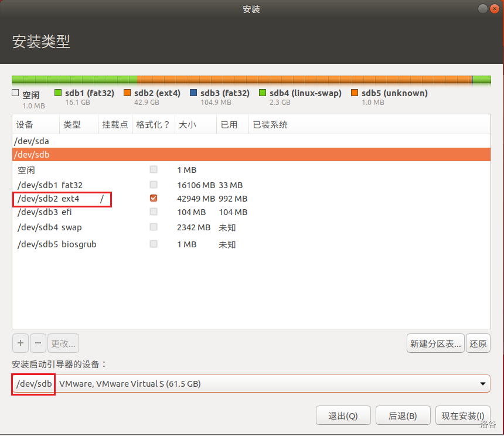Click 新建分区表 button
This screenshot has height=436, width=504.
pyautogui.click(x=435, y=343)
